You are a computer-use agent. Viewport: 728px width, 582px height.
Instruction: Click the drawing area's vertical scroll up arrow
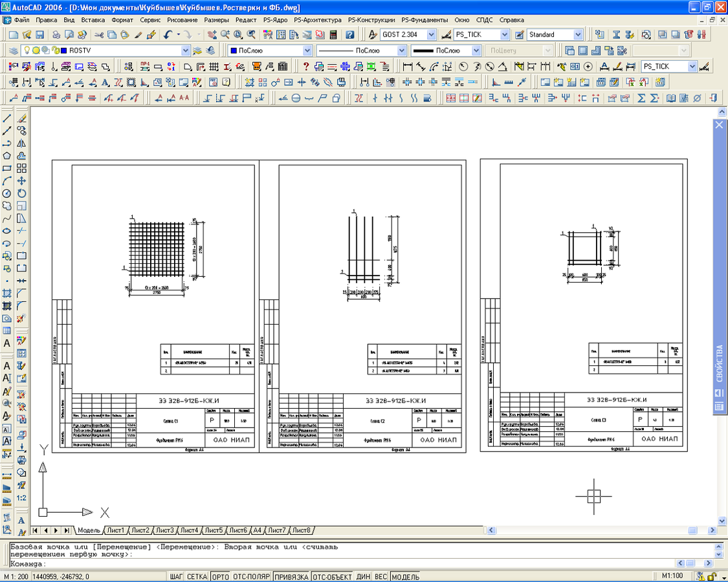[x=722, y=112]
